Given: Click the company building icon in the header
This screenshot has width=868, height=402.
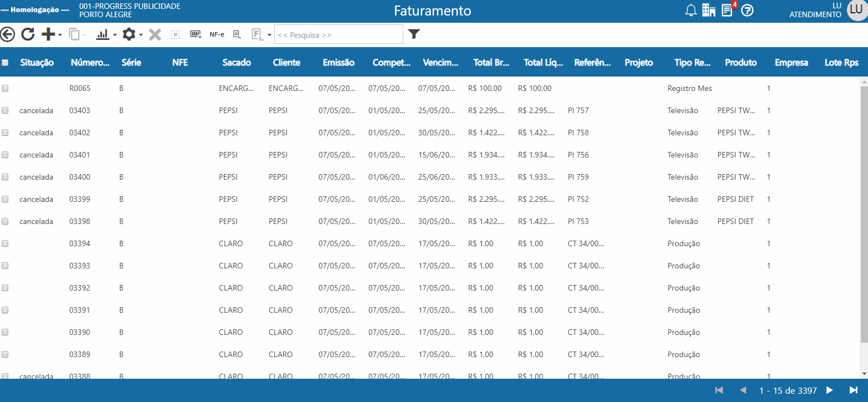Looking at the screenshot, I should click(x=709, y=11).
